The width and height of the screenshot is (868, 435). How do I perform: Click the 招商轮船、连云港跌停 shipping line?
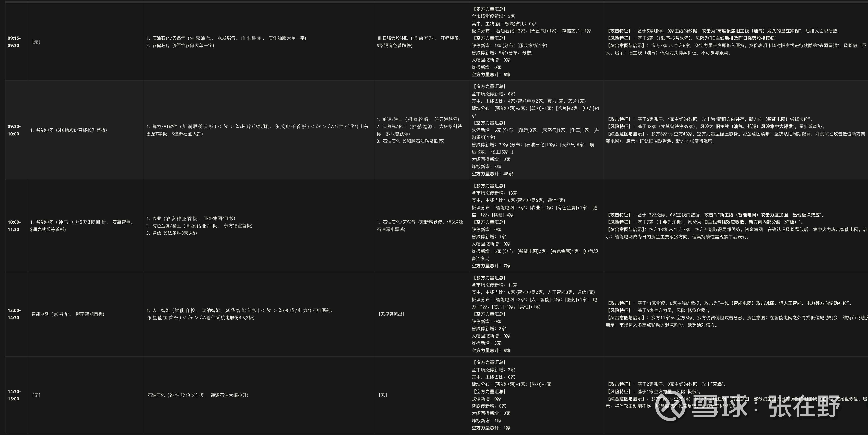click(418, 119)
